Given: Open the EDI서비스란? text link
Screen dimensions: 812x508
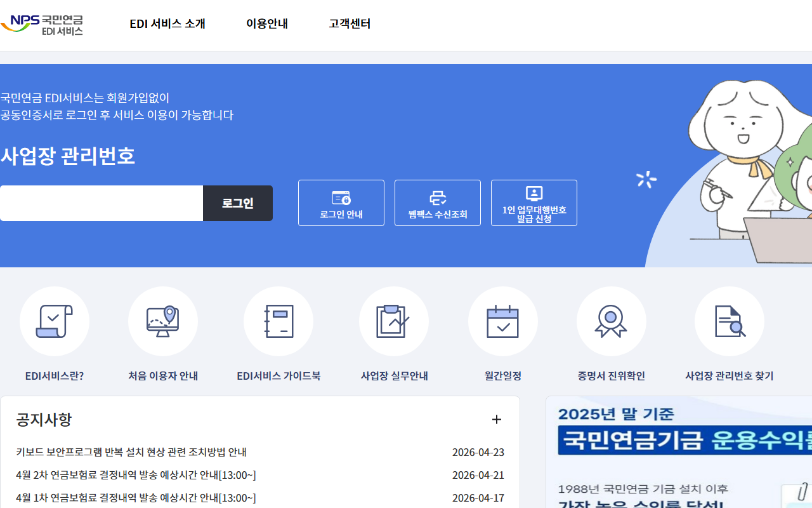Looking at the screenshot, I should 55,376.
